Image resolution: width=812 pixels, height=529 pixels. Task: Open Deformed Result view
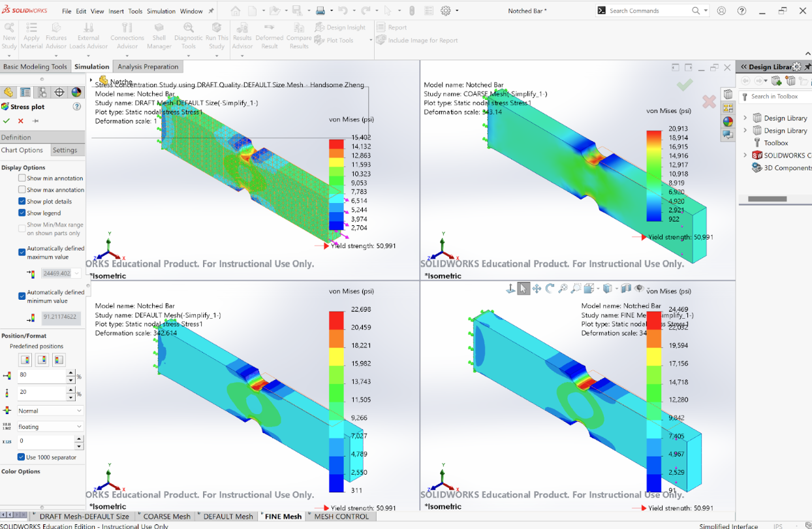[x=270, y=36]
